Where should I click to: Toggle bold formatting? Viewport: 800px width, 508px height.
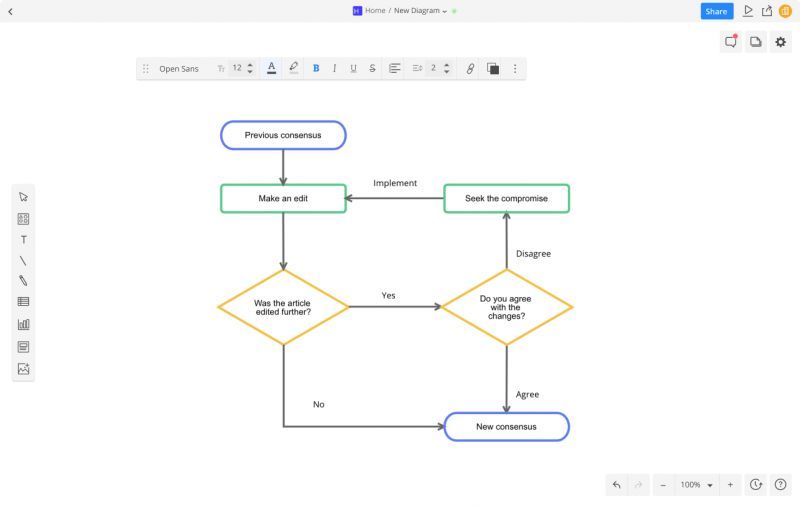coord(316,68)
